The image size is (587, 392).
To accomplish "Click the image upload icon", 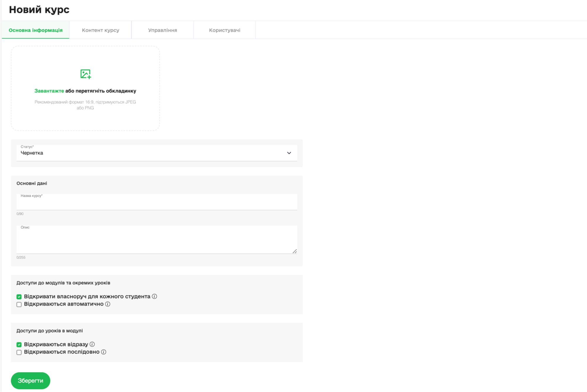I will 85,74.
